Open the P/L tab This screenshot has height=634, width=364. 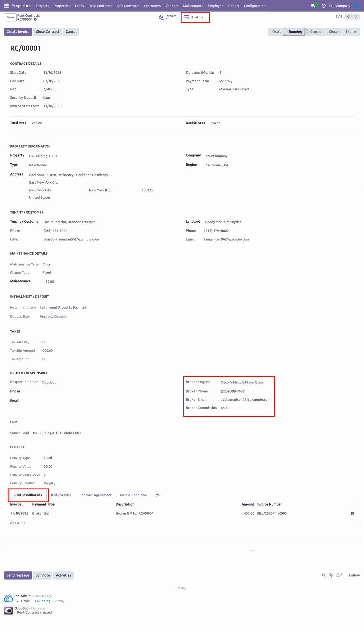(x=157, y=495)
